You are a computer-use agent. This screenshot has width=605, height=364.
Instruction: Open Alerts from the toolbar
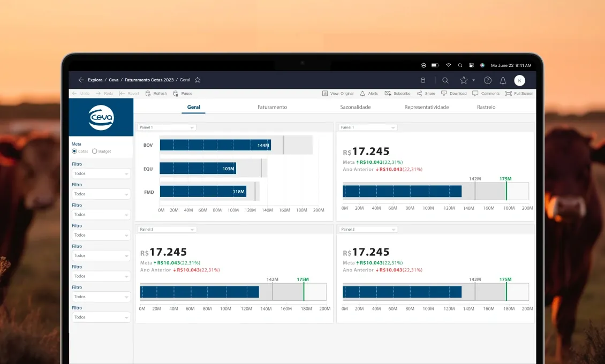tap(369, 93)
